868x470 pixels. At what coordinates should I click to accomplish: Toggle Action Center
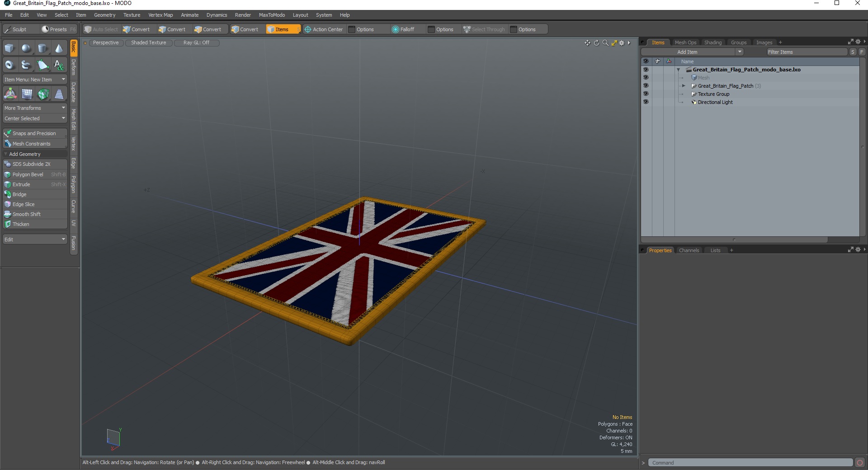[x=324, y=29]
